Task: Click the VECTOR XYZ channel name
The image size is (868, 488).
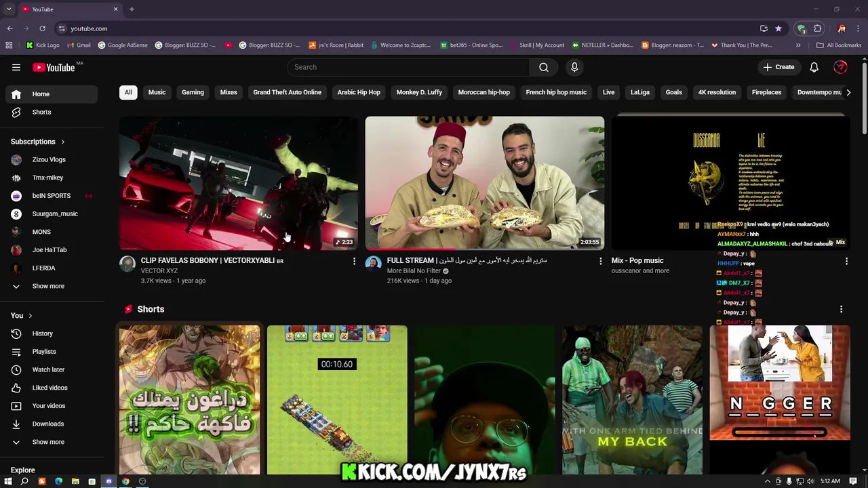Action: 159,270
